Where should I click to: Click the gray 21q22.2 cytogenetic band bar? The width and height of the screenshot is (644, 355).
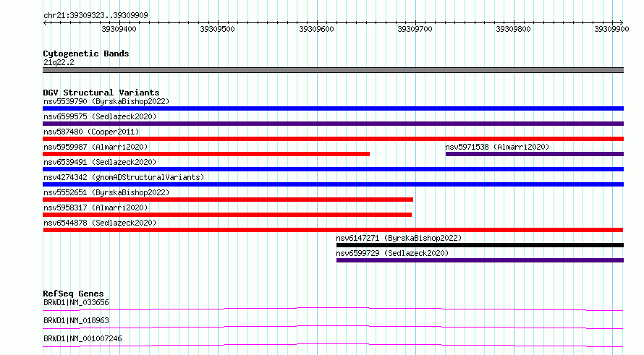(x=333, y=70)
